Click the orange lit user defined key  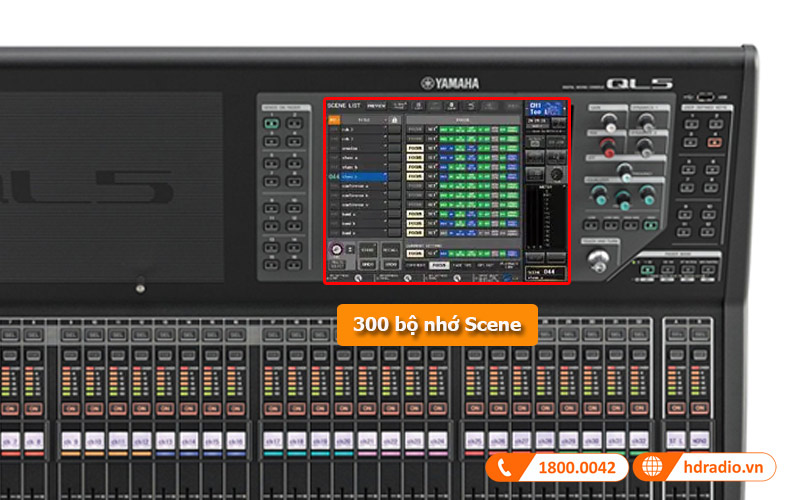coord(714,142)
